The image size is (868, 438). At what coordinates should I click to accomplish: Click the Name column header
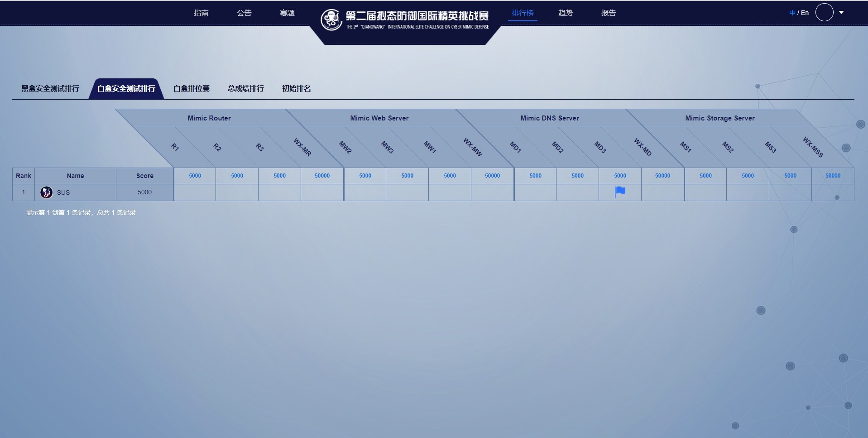click(x=75, y=176)
